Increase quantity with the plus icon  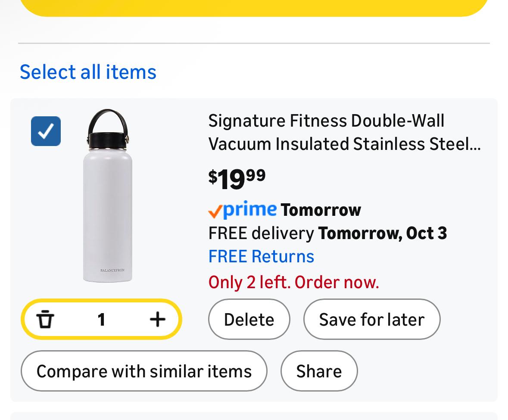click(158, 319)
